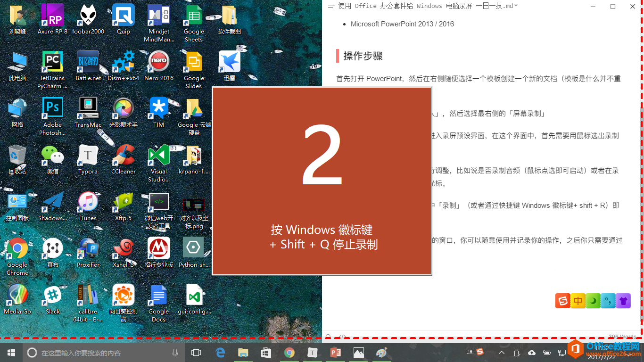The height and width of the screenshot is (362, 644).
Task: Toggle Chinese/English mode on Sogou bar
Action: tap(578, 301)
